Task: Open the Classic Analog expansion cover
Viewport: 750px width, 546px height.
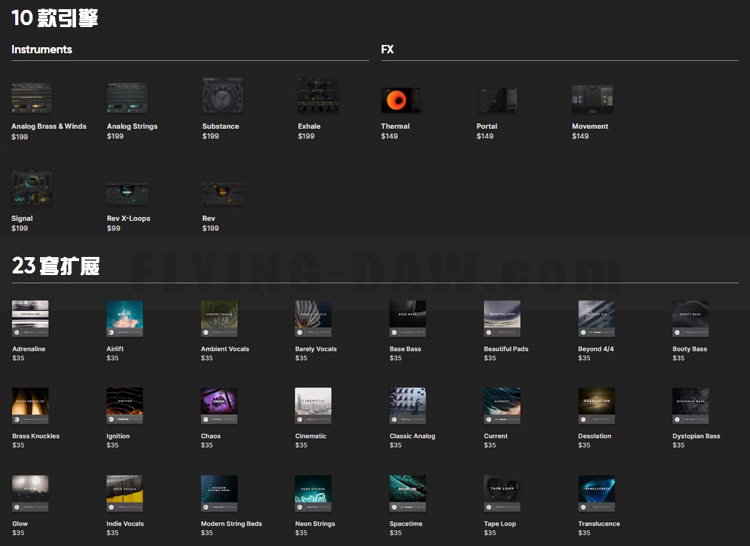Action: pos(408,405)
